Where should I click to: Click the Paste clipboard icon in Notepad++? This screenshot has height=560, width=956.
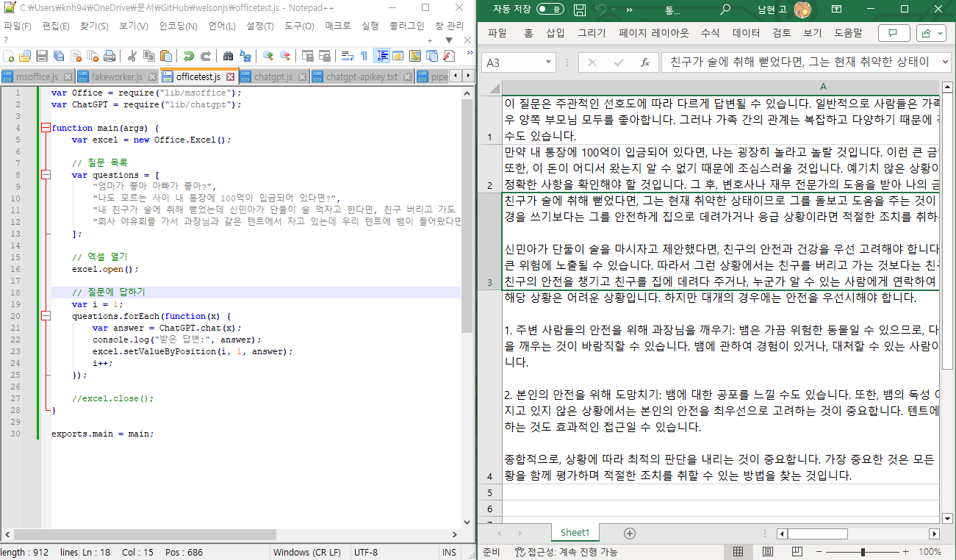pyautogui.click(x=166, y=56)
